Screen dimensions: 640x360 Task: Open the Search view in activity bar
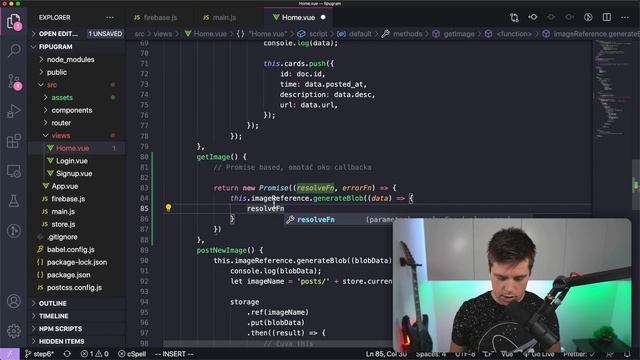tap(14, 50)
